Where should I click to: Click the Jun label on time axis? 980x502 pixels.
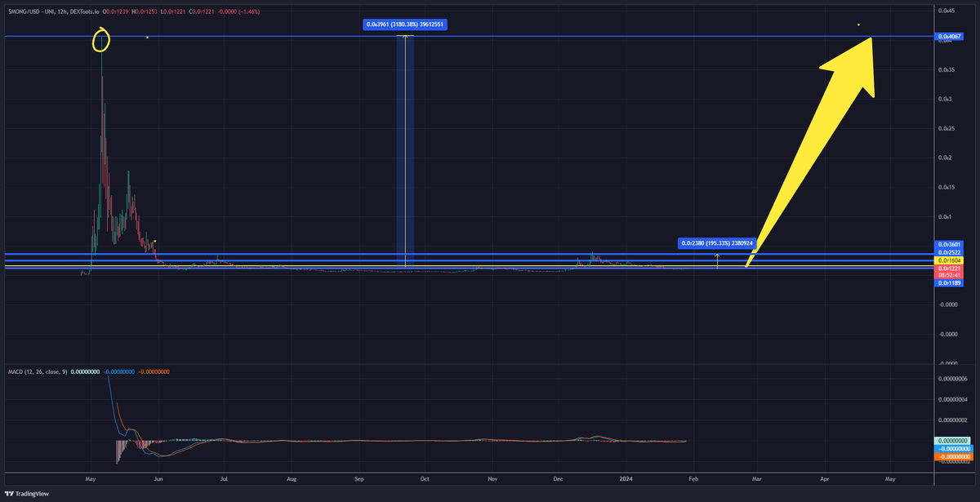coord(158,479)
